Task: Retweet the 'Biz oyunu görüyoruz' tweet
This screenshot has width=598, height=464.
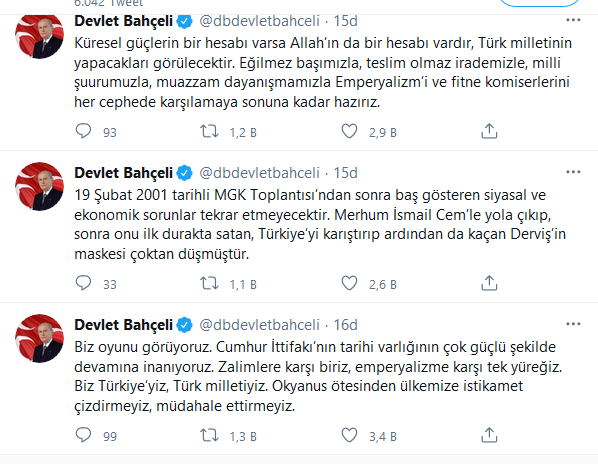Action: click(x=209, y=435)
